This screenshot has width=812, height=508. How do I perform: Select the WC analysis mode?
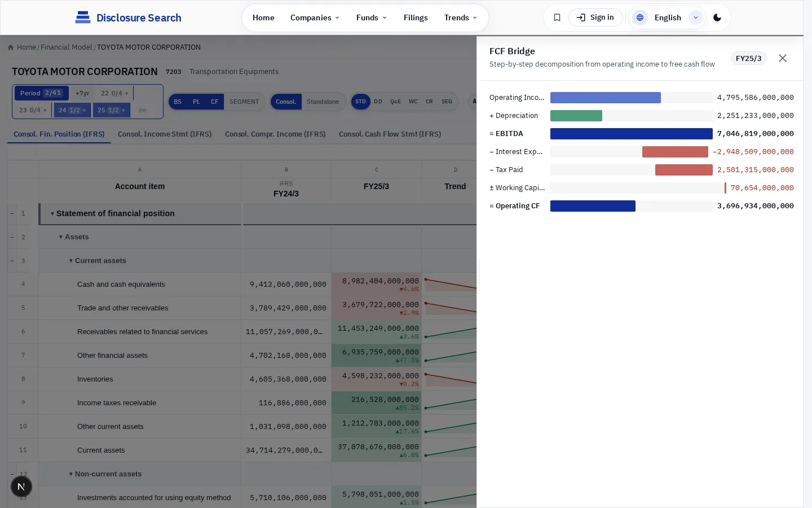pyautogui.click(x=413, y=102)
